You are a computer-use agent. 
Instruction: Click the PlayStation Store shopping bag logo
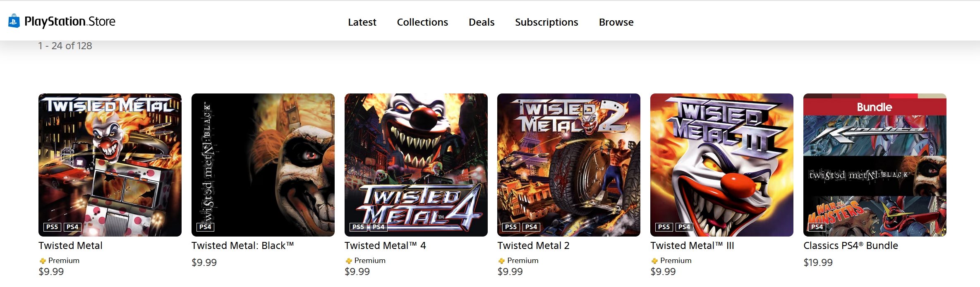(14, 21)
